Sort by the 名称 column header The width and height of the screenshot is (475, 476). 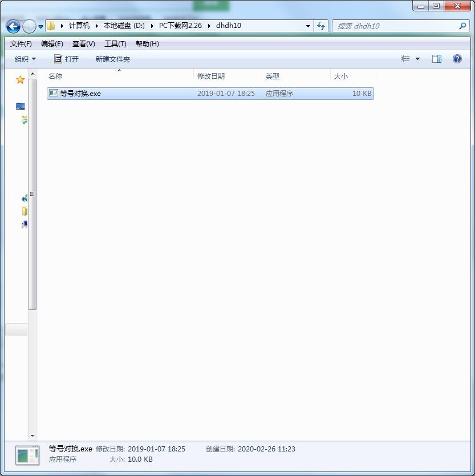120,76
